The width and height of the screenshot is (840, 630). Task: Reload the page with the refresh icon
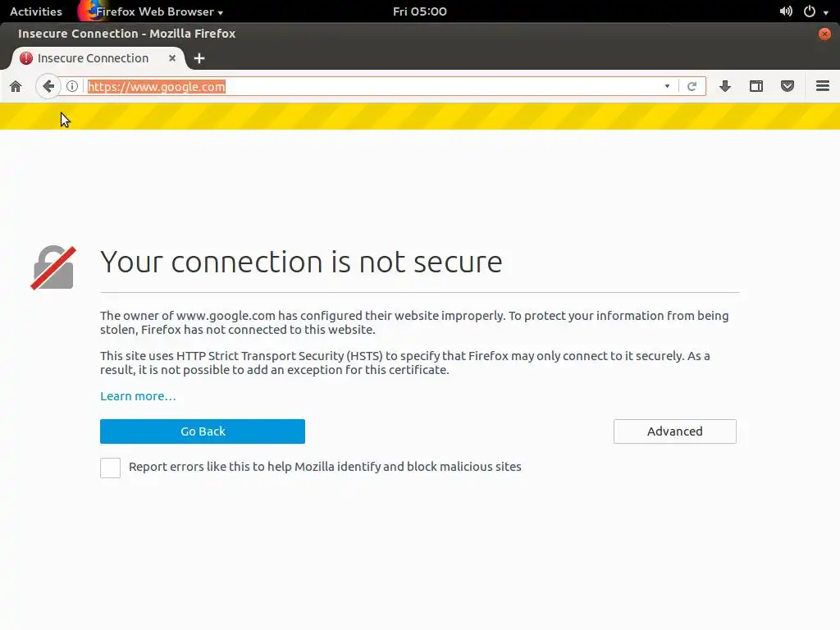click(x=692, y=86)
